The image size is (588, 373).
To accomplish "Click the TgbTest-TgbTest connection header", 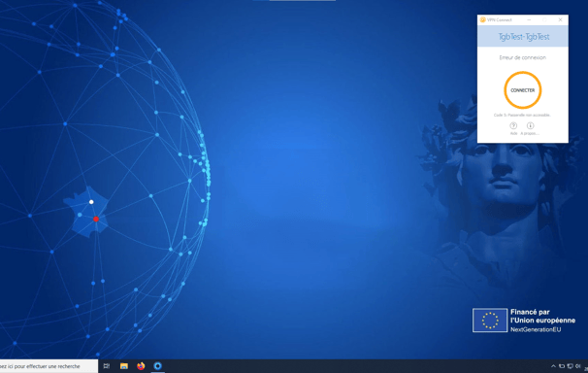I will (523, 36).
